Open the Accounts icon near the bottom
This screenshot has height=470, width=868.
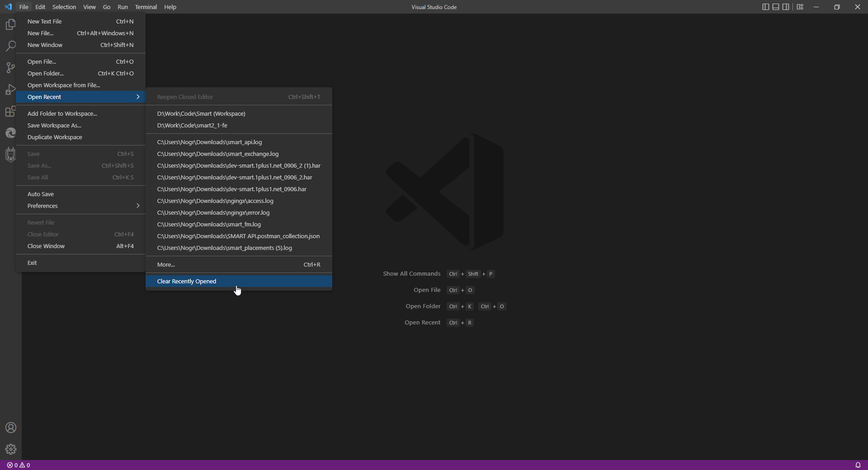10,428
